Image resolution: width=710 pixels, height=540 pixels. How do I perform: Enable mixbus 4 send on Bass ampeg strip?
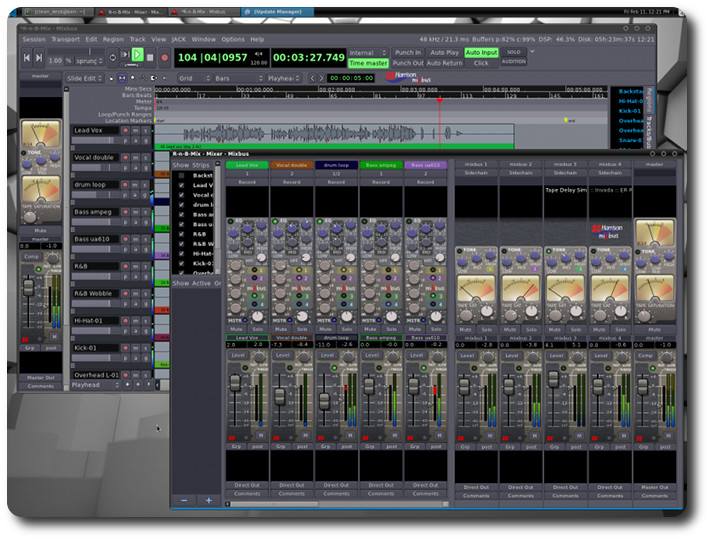coord(388,304)
